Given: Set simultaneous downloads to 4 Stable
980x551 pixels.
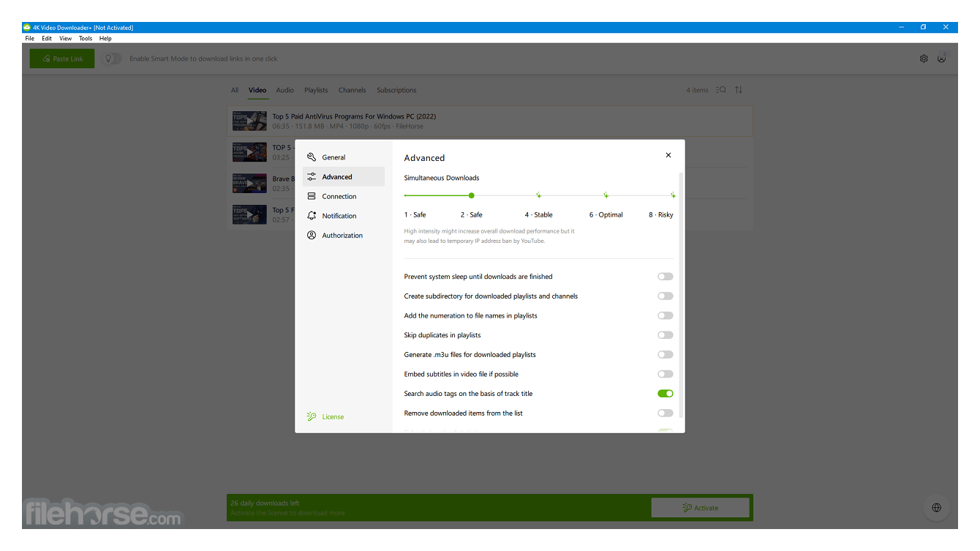Looking at the screenshot, I should [x=538, y=195].
